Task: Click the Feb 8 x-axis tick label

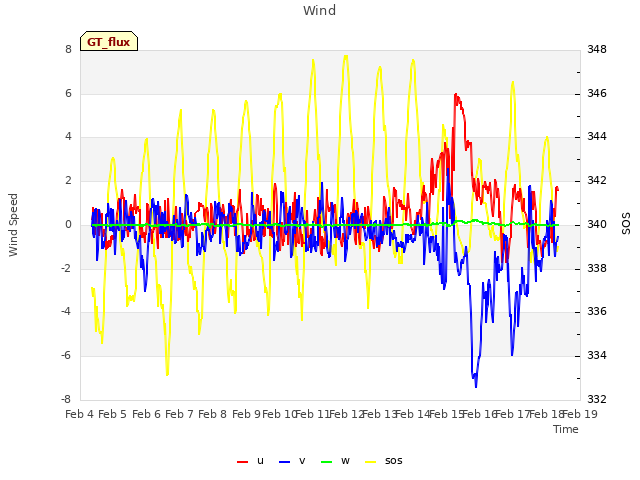Action: point(212,414)
